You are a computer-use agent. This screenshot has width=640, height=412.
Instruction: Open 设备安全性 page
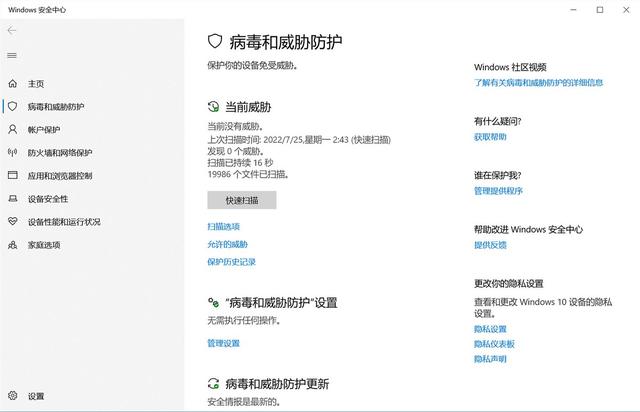pos(48,199)
